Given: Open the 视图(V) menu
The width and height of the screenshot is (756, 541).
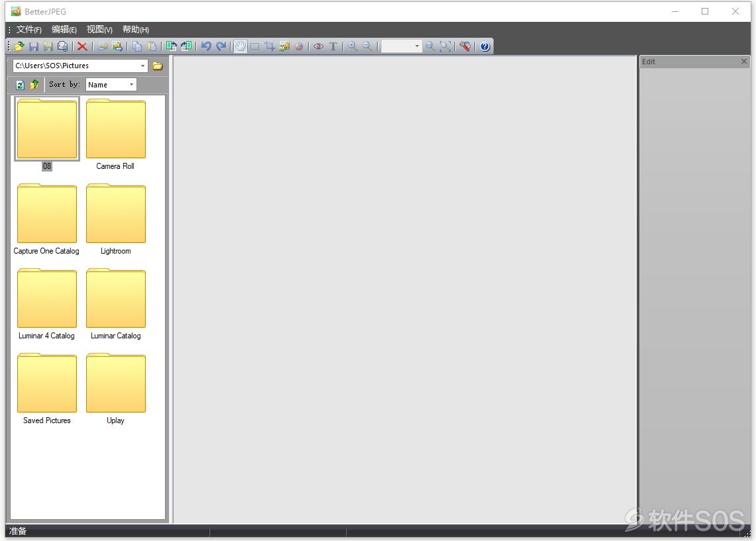Looking at the screenshot, I should (100, 29).
